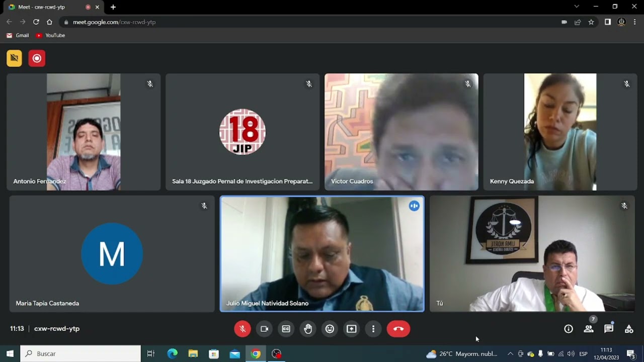Open the emoji reactions picker
The image size is (644, 362).
(330, 329)
